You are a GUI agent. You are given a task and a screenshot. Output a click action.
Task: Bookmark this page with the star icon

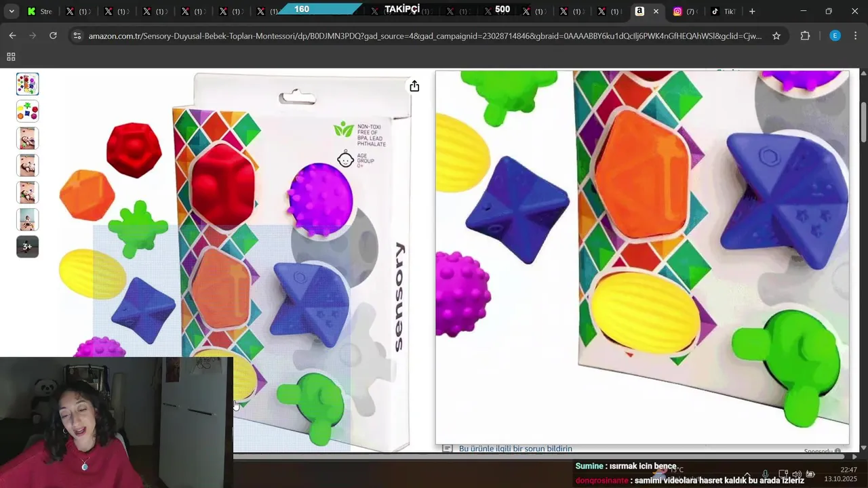(776, 35)
